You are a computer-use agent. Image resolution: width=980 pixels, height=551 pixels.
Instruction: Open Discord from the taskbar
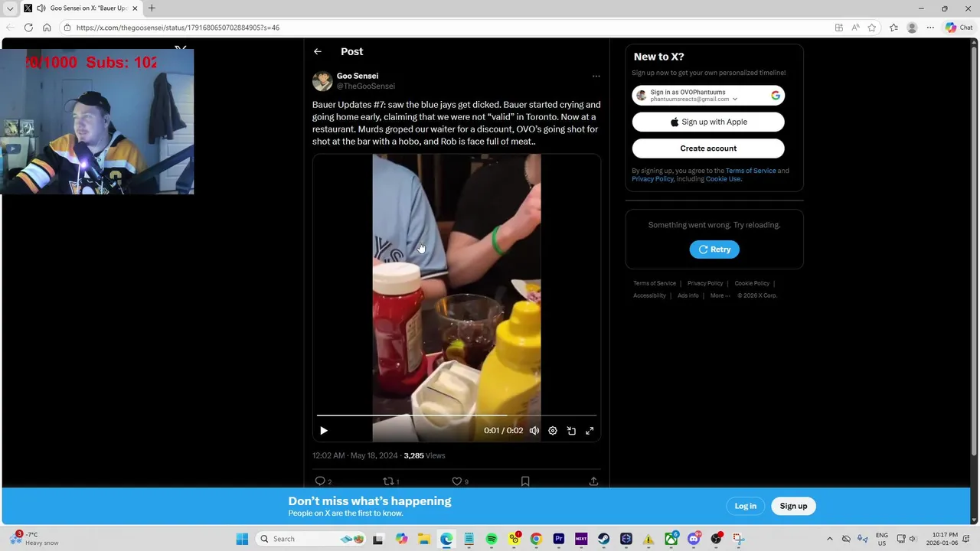tap(694, 539)
